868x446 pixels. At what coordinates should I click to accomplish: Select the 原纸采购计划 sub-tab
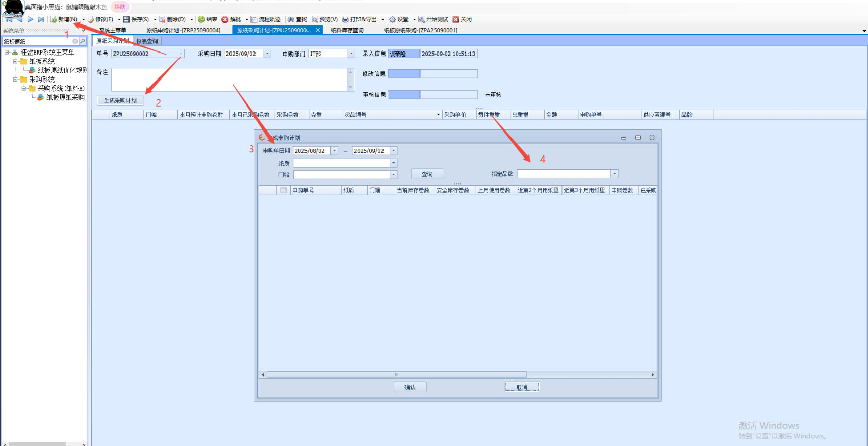[x=112, y=41]
